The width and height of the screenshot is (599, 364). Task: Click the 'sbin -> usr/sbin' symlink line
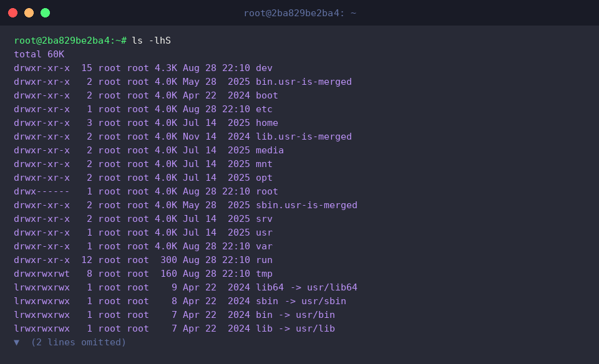coord(180,301)
